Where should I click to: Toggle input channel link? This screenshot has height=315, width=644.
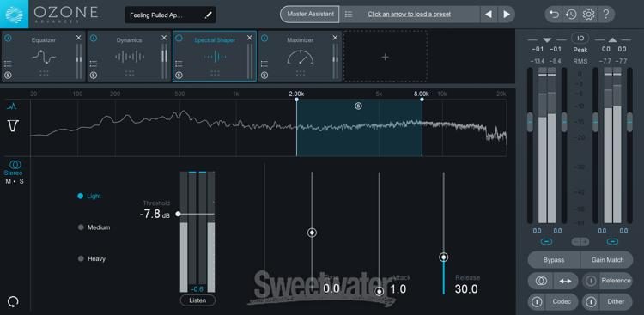pos(547,241)
